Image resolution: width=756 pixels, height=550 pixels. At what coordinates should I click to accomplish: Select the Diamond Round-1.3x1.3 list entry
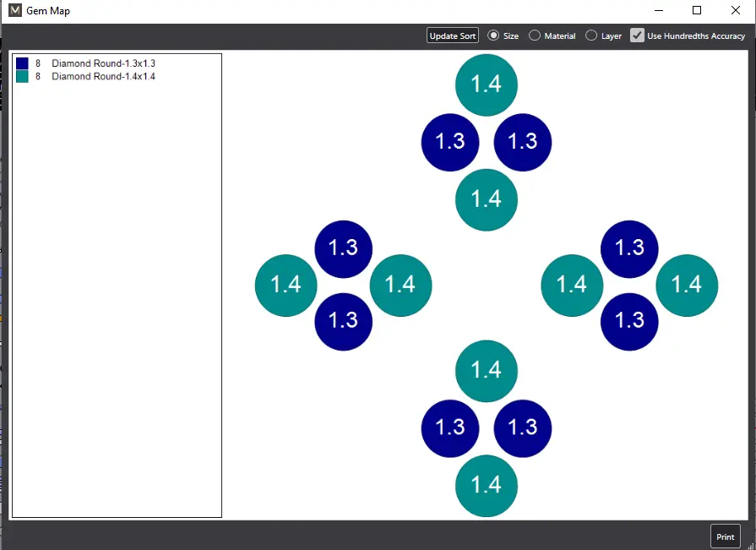103,64
